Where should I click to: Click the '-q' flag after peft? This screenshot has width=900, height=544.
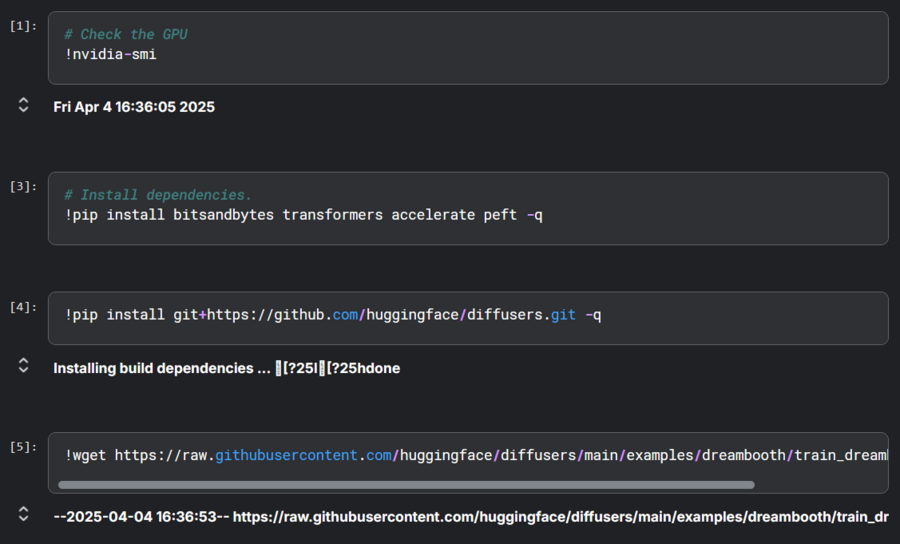pos(534,215)
